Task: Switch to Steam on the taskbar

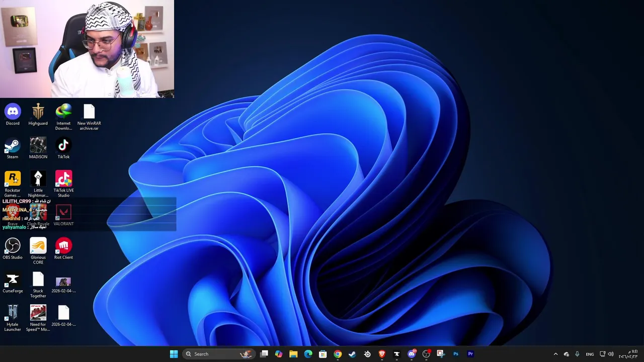Action: coord(352,354)
